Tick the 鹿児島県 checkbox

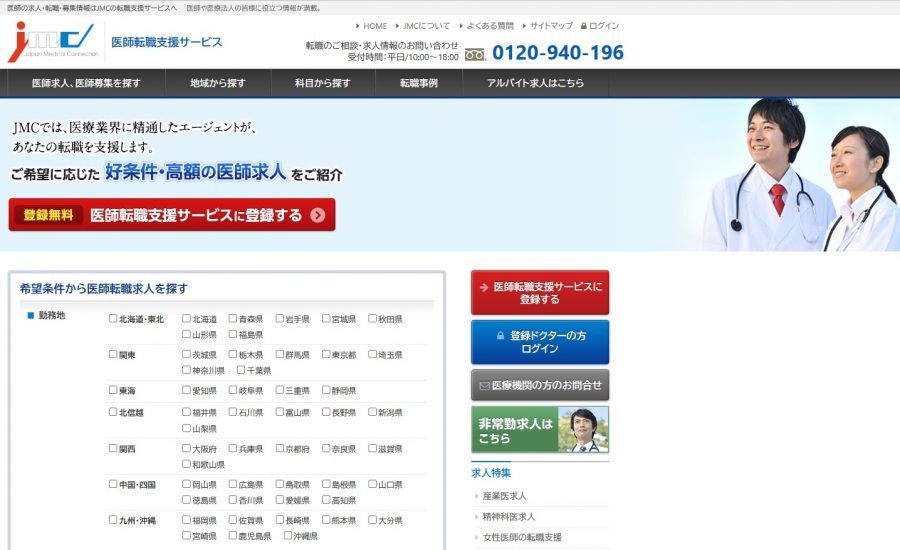click(x=233, y=535)
